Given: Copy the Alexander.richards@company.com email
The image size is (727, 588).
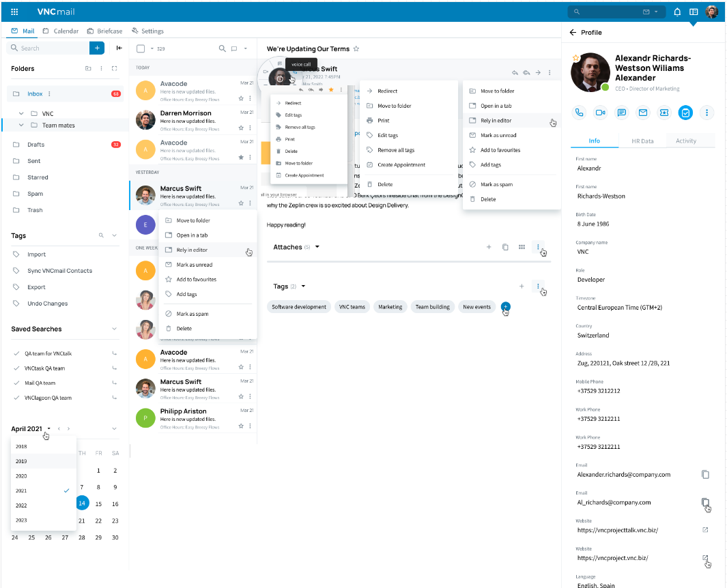Looking at the screenshot, I should point(705,474).
